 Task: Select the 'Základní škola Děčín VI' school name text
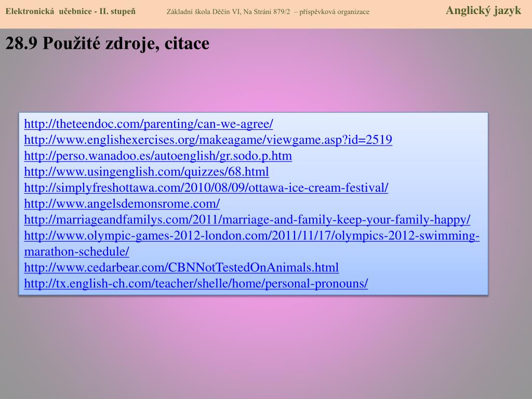(x=204, y=11)
